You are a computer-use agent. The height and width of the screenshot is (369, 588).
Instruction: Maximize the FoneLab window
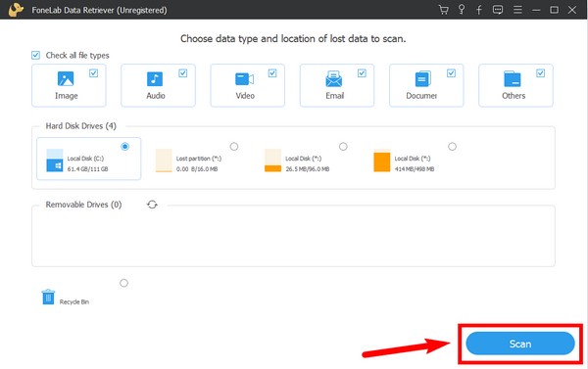pyautogui.click(x=554, y=10)
